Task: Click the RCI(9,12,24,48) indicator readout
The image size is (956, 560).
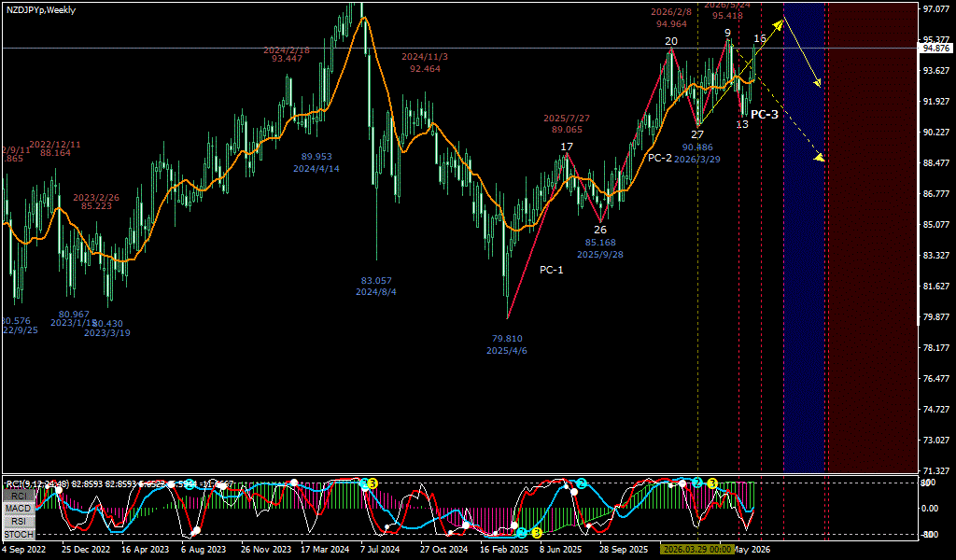Action: coord(119,484)
